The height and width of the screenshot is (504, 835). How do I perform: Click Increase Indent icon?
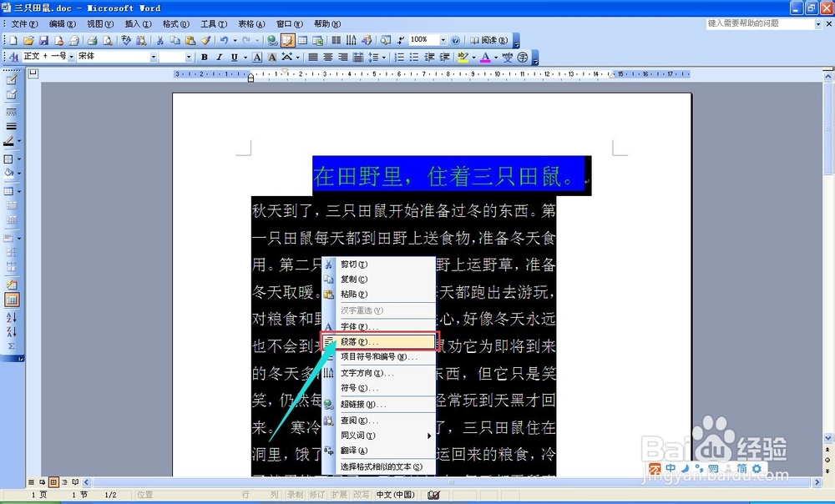pos(445,57)
